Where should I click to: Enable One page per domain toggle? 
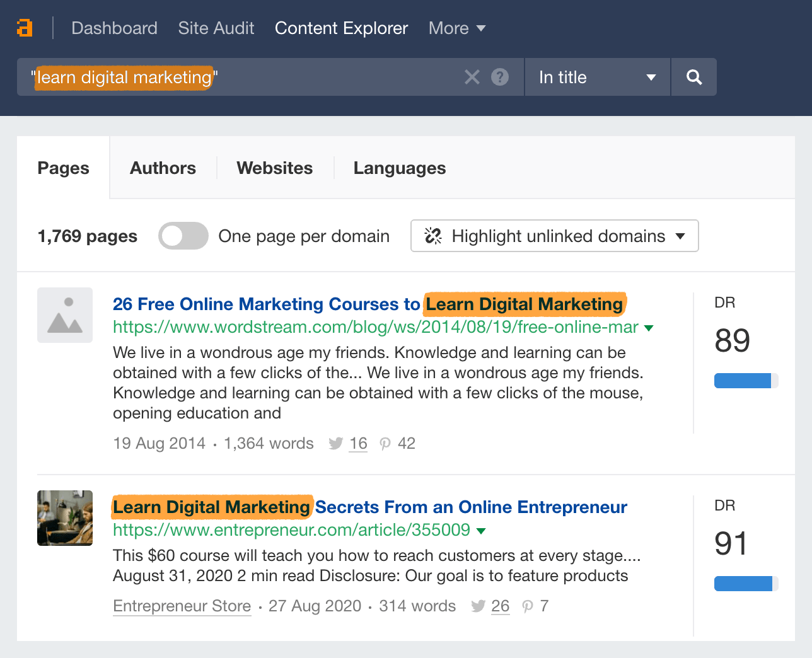click(183, 236)
